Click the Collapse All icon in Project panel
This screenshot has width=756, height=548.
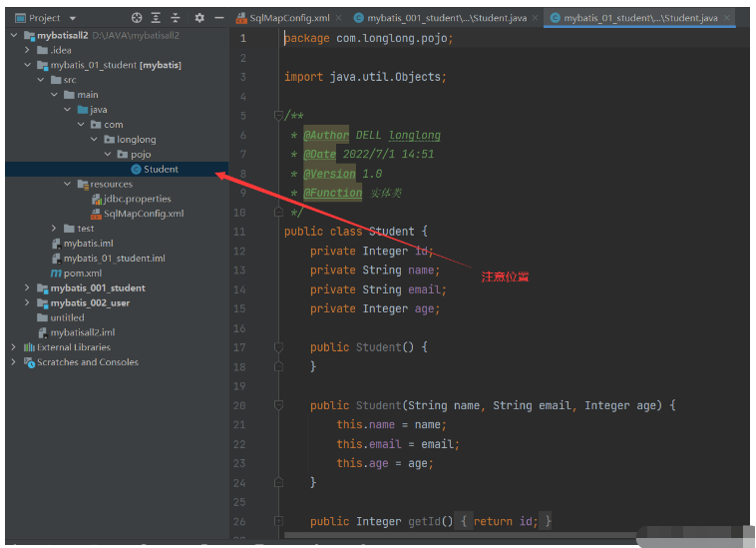click(176, 18)
